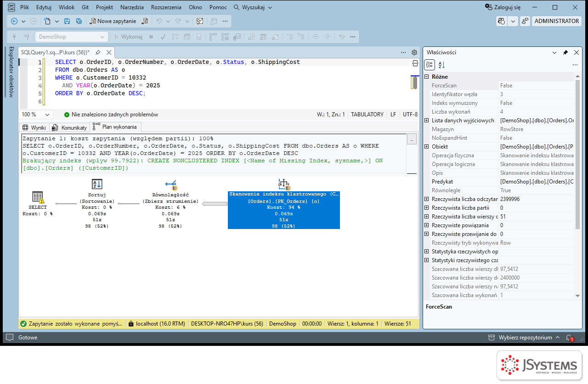Switch to the Wyniki tab
Screen dimensions: 588x384
34,127
